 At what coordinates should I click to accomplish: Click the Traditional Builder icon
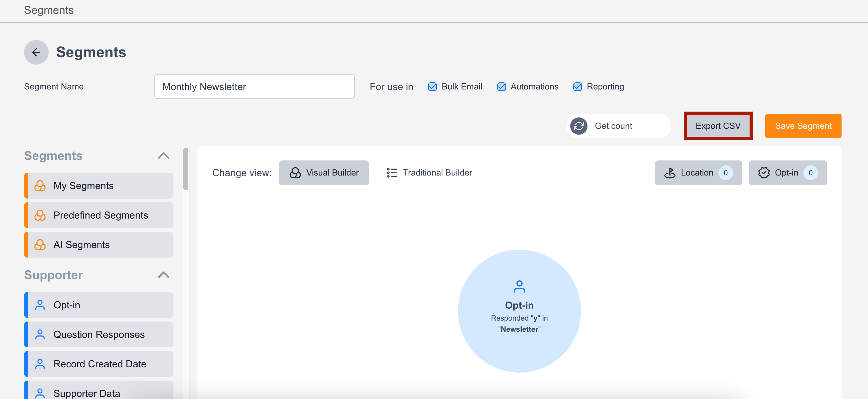tap(391, 173)
